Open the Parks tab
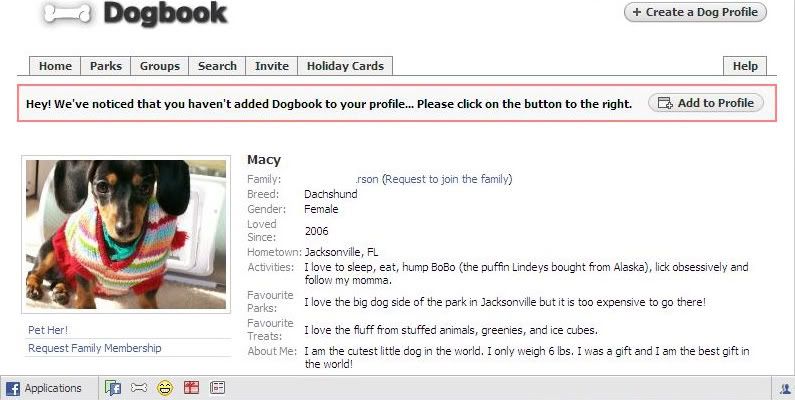The height and width of the screenshot is (400, 795). [x=105, y=66]
